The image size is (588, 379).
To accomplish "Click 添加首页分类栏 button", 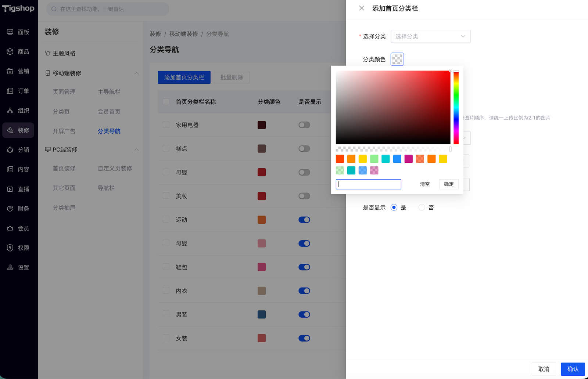I will pyautogui.click(x=184, y=77).
